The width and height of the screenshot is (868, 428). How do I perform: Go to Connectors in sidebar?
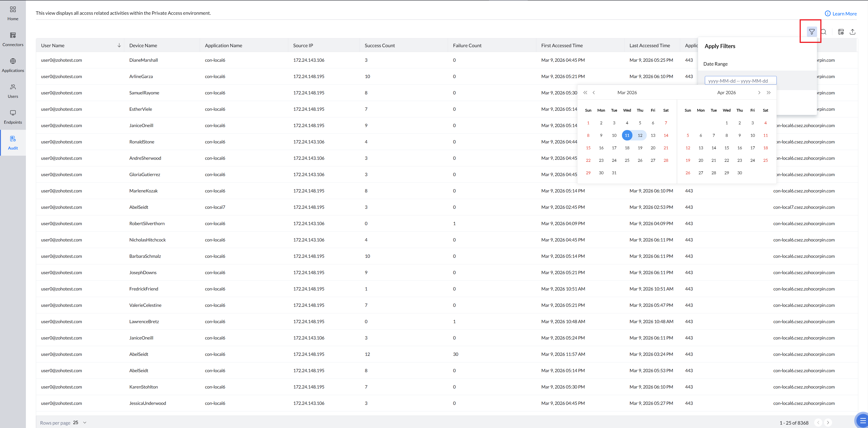[13, 39]
